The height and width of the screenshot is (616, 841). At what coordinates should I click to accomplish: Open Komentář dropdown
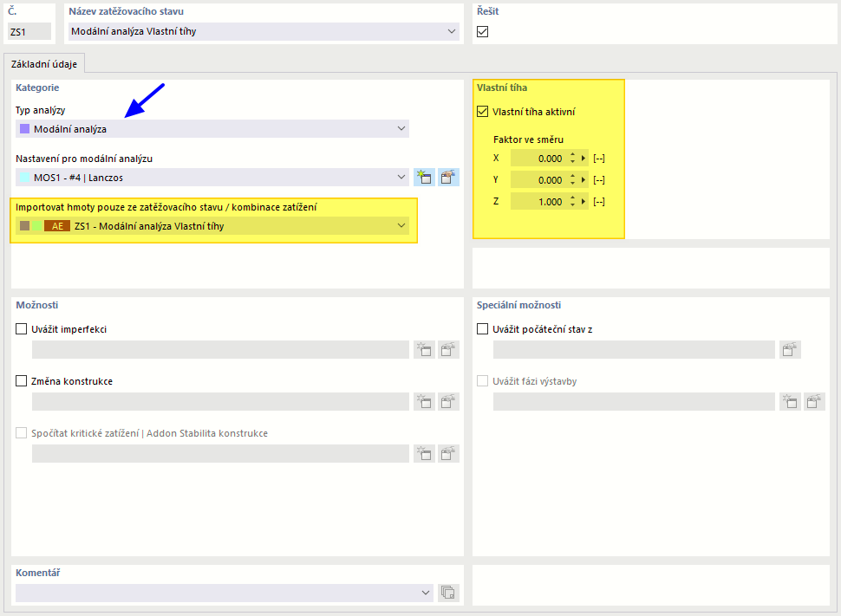(x=225, y=593)
